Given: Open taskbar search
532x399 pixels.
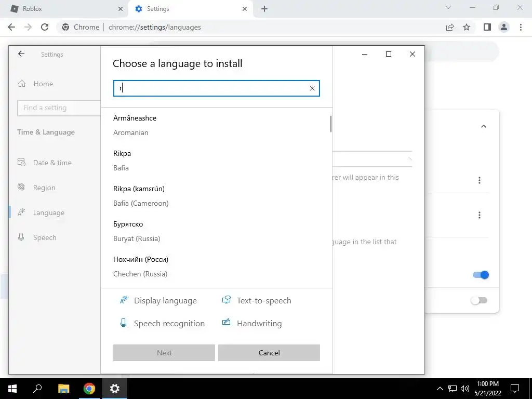Looking at the screenshot, I should (x=37, y=389).
